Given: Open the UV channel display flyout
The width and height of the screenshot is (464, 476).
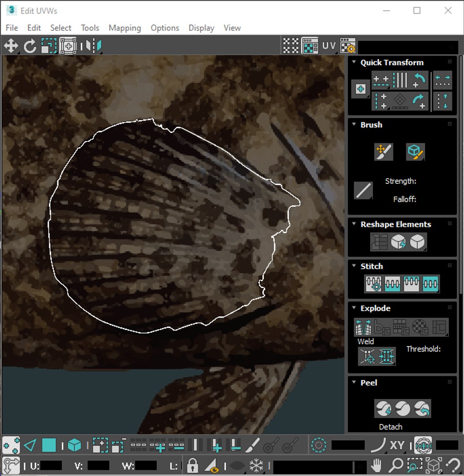Looking at the screenshot, I should pyautogui.click(x=329, y=46).
